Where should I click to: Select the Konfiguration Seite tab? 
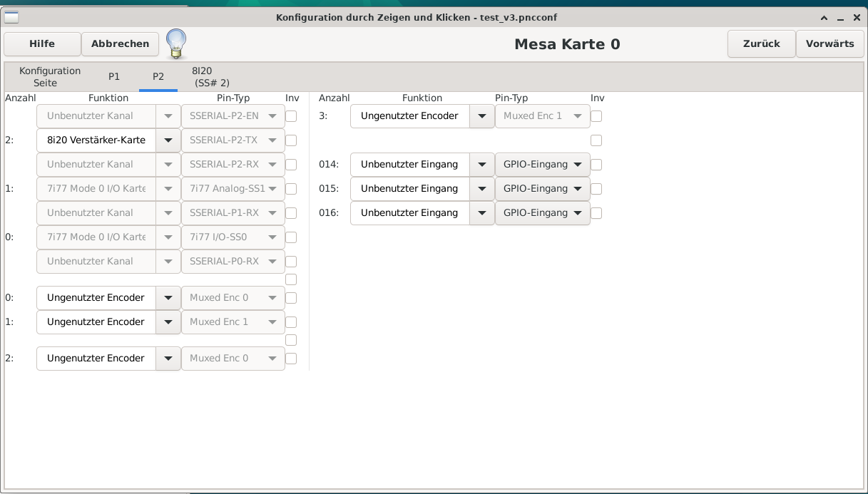tap(50, 77)
